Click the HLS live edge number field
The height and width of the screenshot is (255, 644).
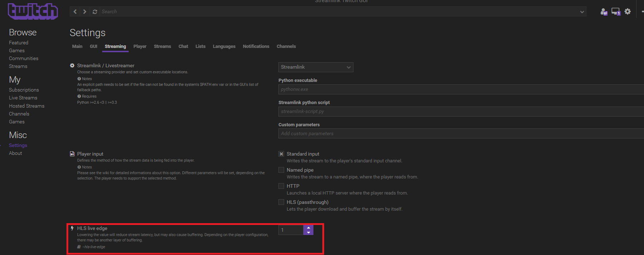click(291, 230)
